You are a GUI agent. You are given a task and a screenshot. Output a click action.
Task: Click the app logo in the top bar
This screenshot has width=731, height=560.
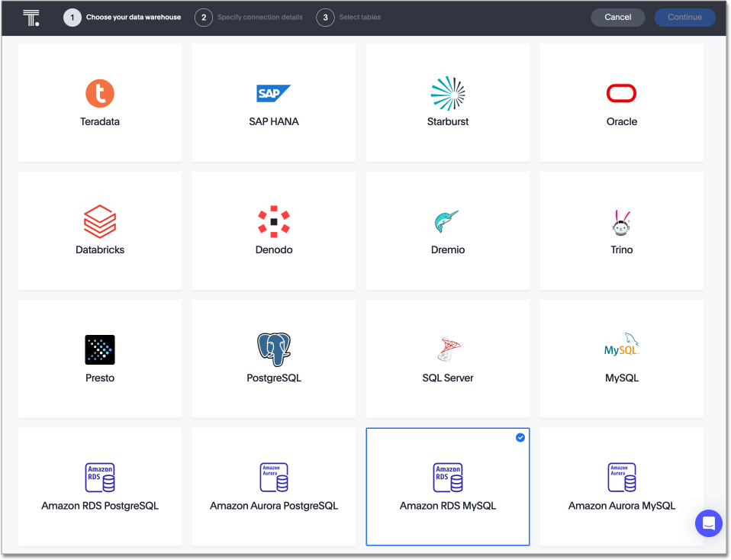[x=31, y=17]
